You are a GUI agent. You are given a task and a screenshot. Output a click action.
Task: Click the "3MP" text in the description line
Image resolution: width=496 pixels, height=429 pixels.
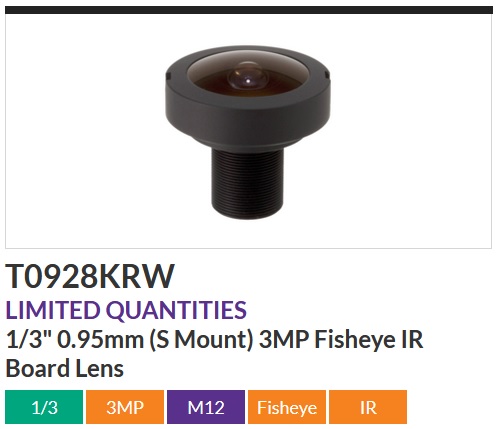[x=284, y=339]
